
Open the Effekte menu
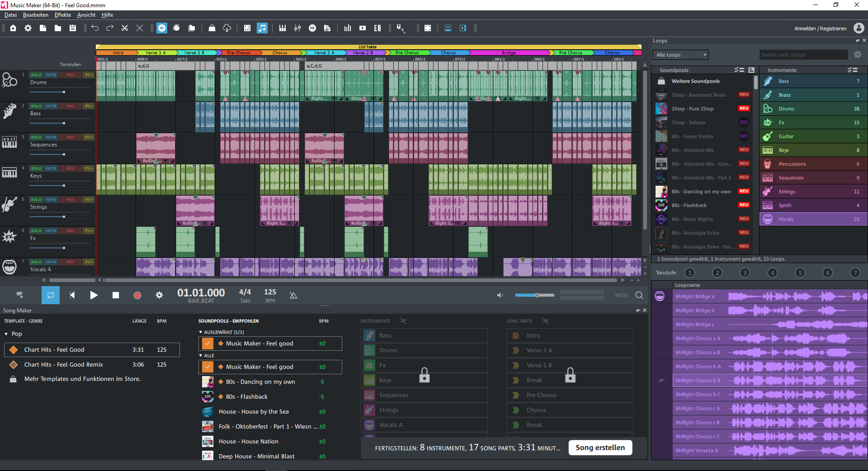coord(62,15)
